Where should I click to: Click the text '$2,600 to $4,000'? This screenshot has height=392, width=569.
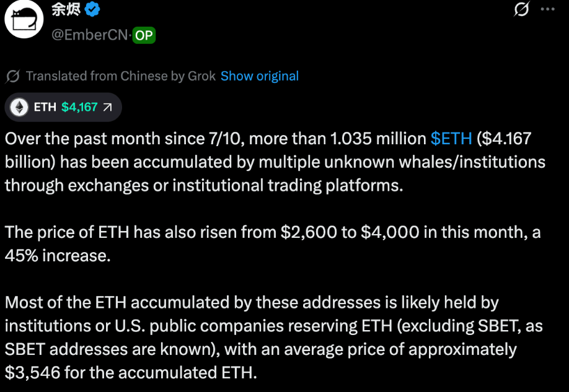pos(350,232)
